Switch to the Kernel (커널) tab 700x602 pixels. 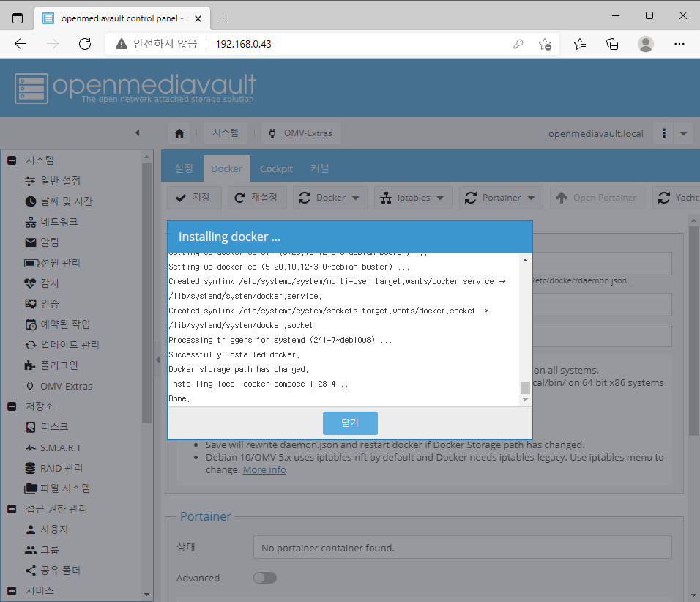click(x=320, y=168)
